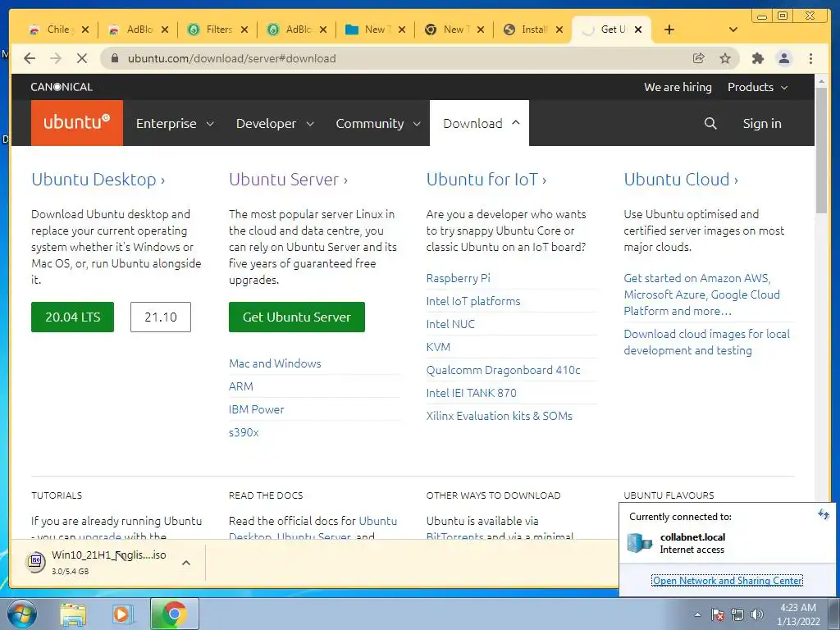Screen dimensions: 840x630
Task: Open Chrome three-dot menu
Action: [x=810, y=58]
